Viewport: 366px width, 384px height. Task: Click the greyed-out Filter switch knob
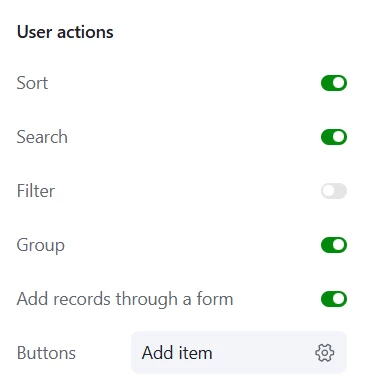(x=328, y=191)
